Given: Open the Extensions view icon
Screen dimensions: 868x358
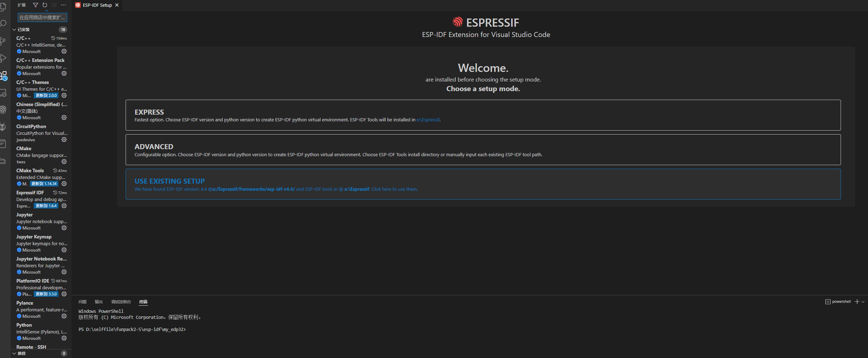Looking at the screenshot, I should [3, 75].
